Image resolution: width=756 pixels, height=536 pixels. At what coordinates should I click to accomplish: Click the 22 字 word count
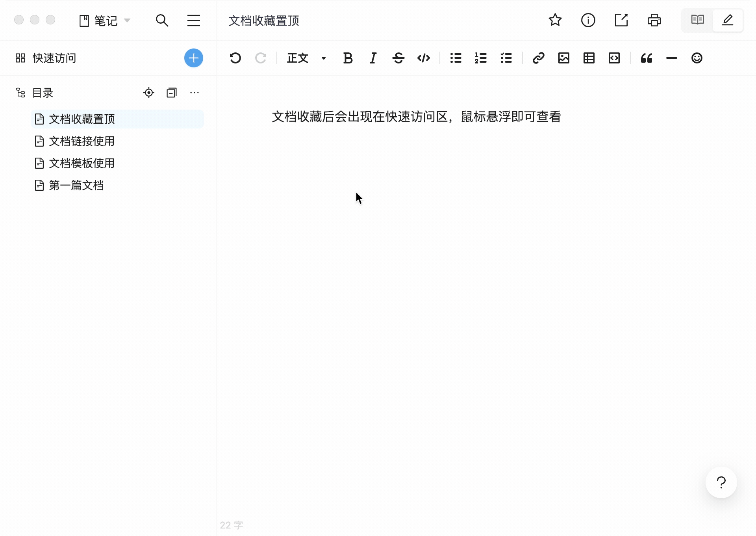pos(232,525)
